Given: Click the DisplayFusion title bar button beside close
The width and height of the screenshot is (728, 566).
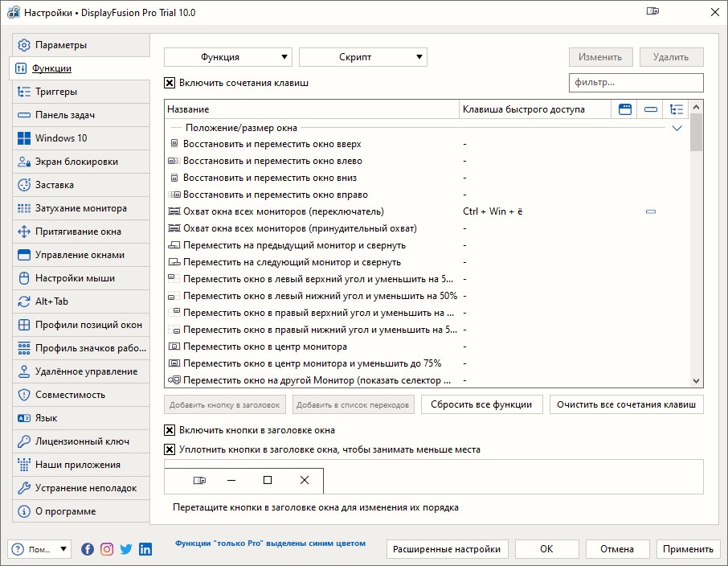Looking at the screenshot, I should pos(652,11).
